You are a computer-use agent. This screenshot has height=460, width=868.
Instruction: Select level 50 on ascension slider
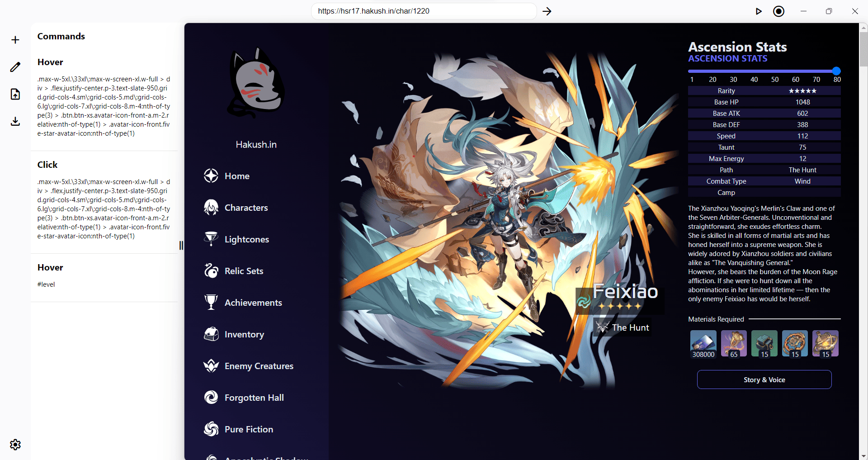(x=775, y=80)
